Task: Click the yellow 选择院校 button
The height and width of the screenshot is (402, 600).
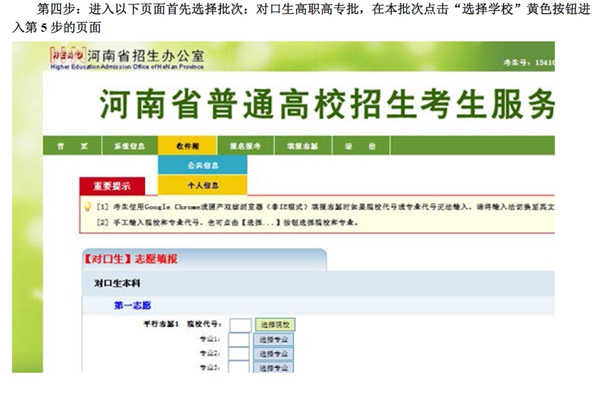Action: coord(275,325)
